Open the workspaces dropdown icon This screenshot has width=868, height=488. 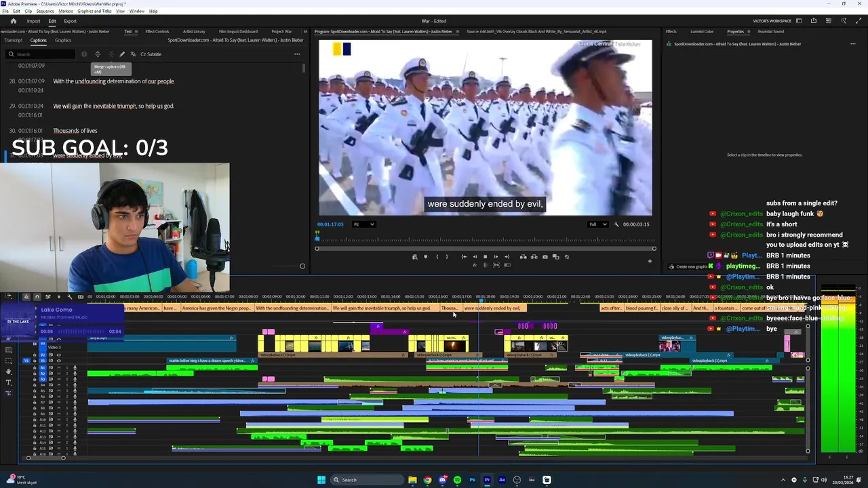pos(799,21)
